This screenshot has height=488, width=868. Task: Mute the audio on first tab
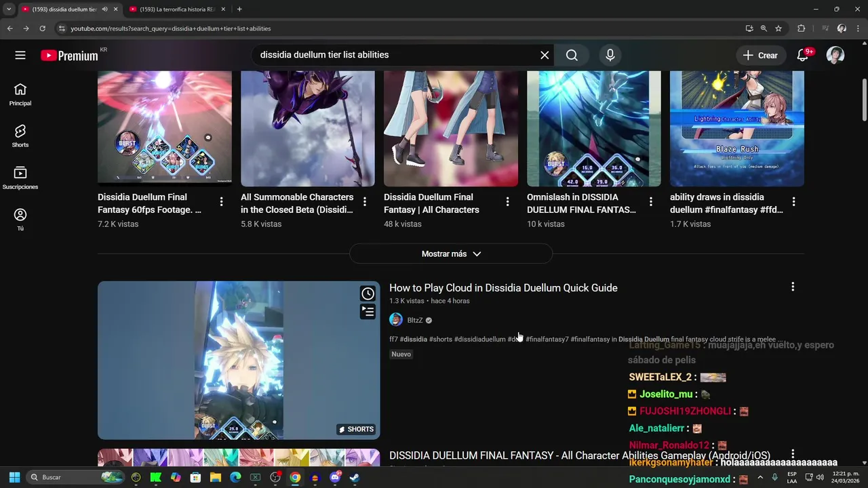(x=104, y=9)
